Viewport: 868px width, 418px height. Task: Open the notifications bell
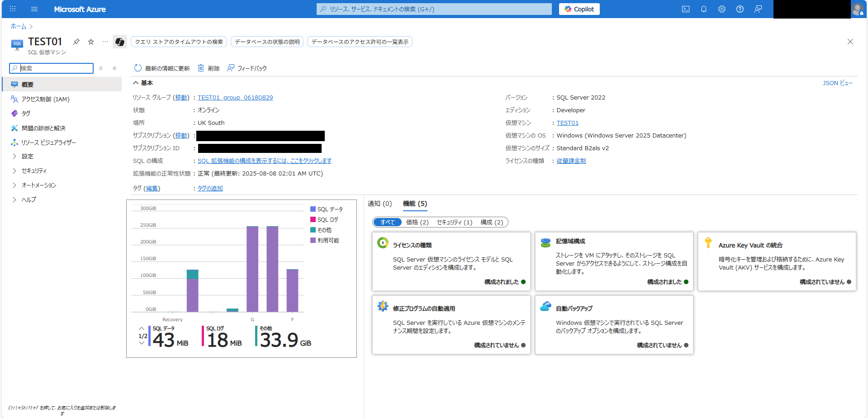(704, 9)
